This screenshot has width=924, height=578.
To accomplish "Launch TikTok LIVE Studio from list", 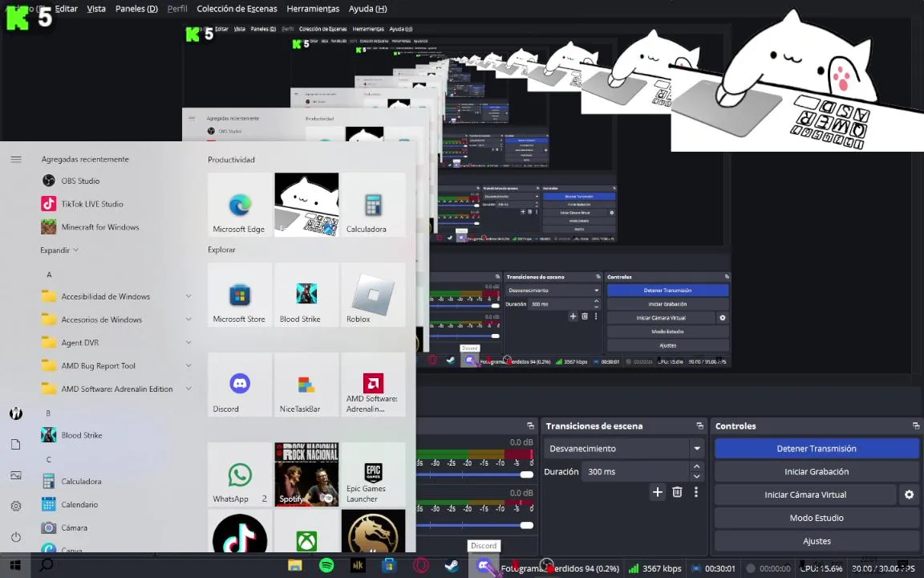I will pos(92,204).
